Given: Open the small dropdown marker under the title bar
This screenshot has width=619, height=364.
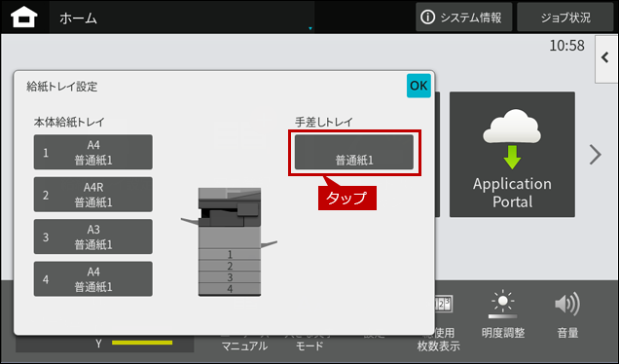Looking at the screenshot, I should point(310,28).
